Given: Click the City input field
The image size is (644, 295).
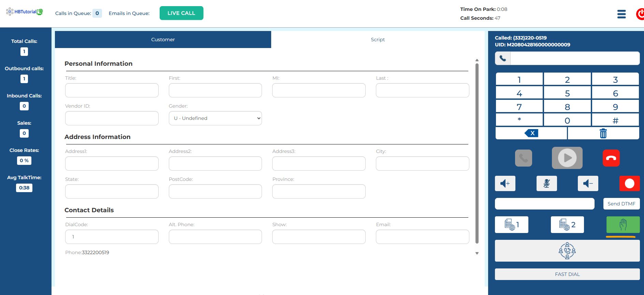Looking at the screenshot, I should tap(423, 164).
